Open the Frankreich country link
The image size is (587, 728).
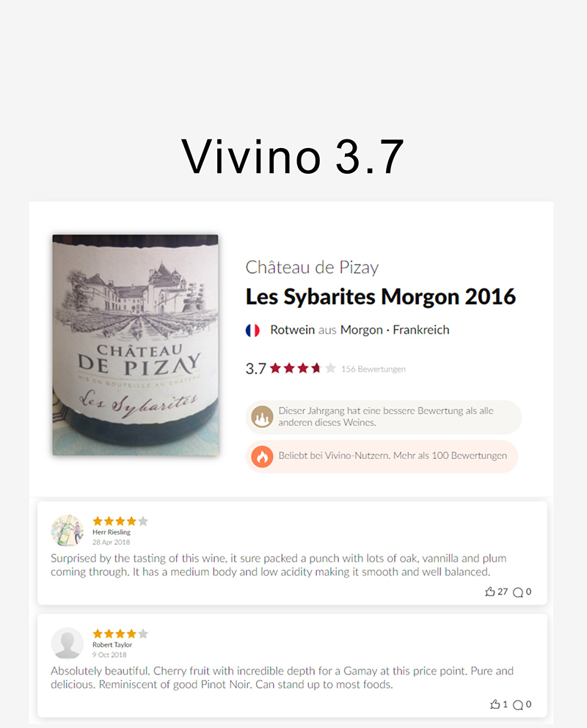point(421,330)
